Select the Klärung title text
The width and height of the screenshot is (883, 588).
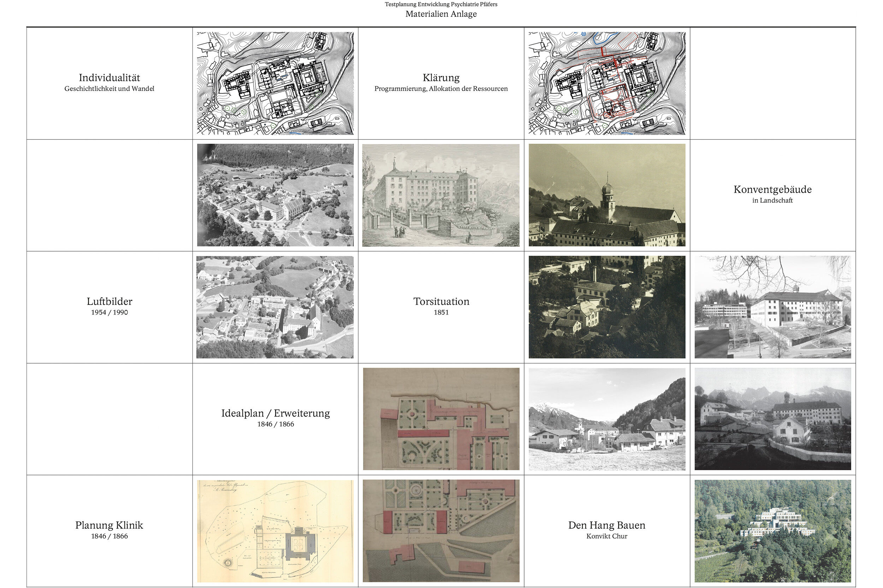[x=440, y=78]
